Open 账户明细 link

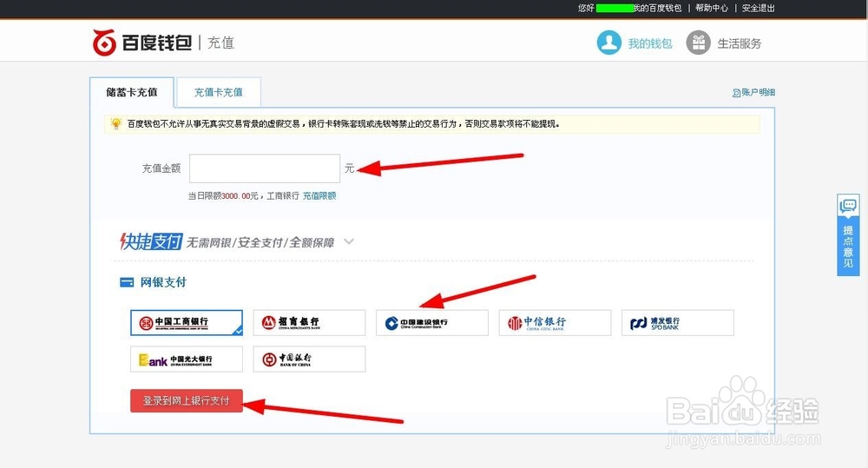click(759, 93)
